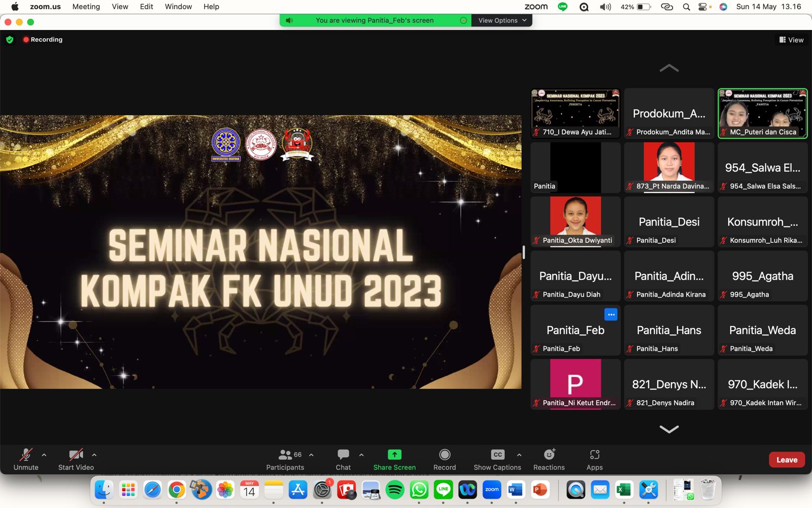Open the audio settings arrow beside Unmute

44,455
